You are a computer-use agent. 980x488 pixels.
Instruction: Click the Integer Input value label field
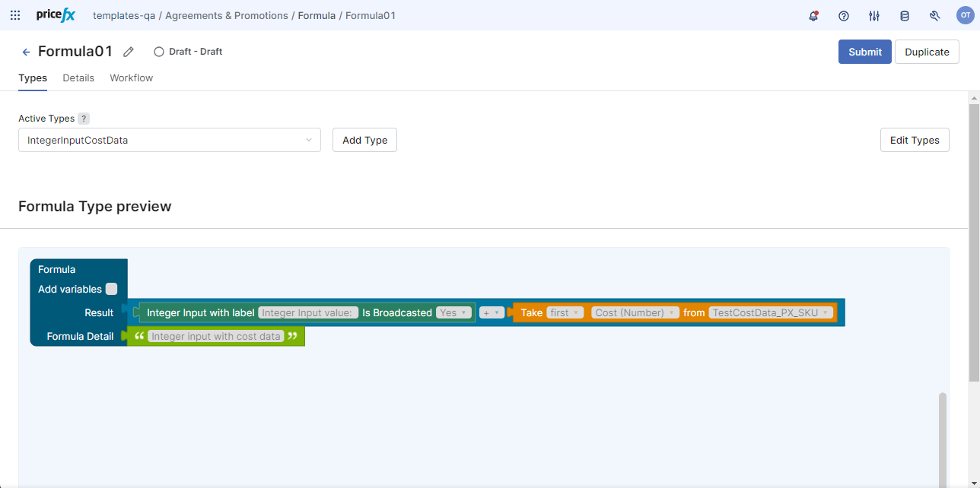pos(308,312)
